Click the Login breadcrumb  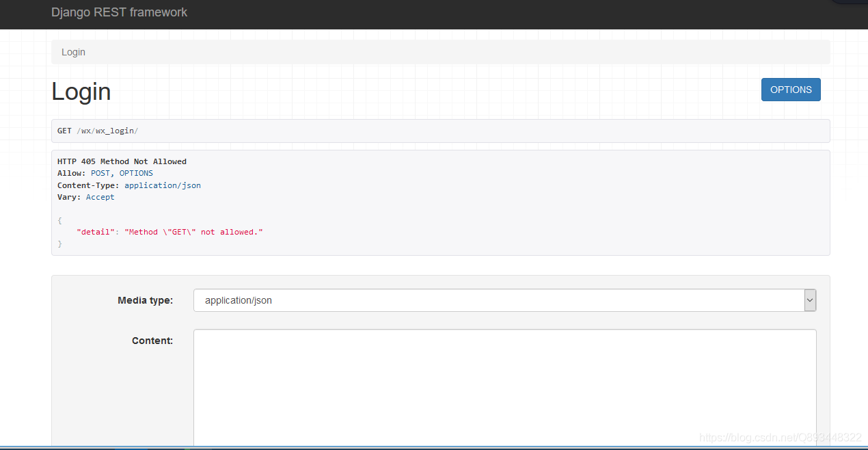[73, 52]
